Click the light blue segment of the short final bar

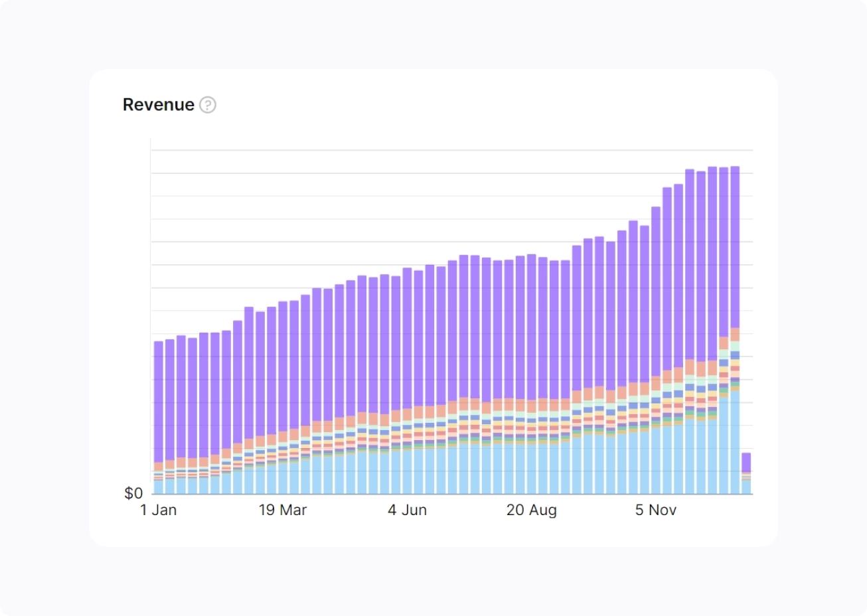point(746,487)
